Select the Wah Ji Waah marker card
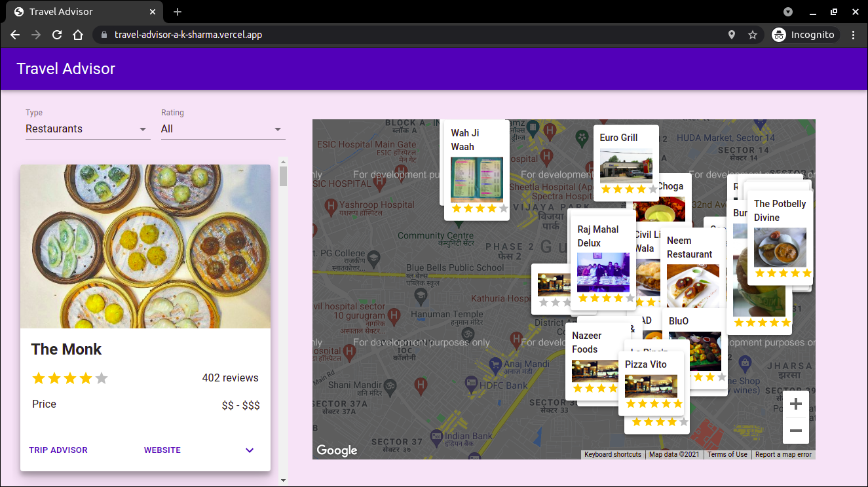This screenshot has height=487, width=868. pyautogui.click(x=476, y=169)
